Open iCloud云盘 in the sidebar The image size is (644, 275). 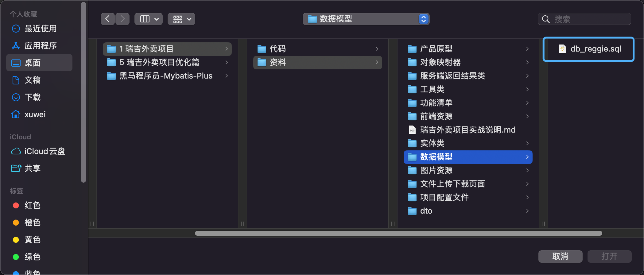click(x=45, y=151)
